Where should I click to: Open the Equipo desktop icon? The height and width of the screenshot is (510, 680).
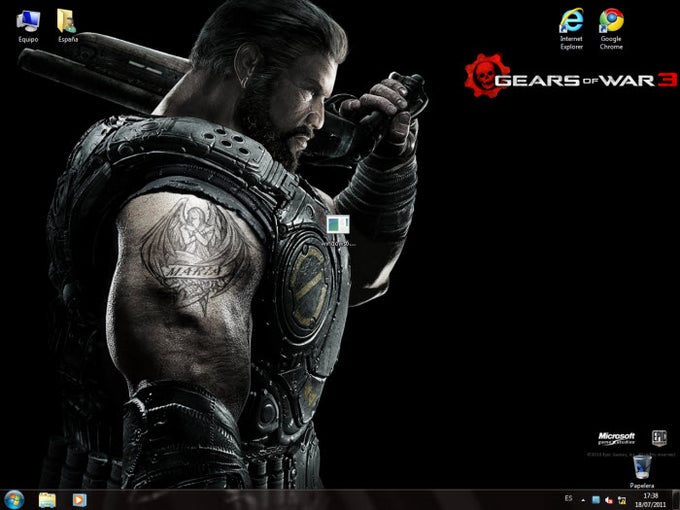click(28, 26)
